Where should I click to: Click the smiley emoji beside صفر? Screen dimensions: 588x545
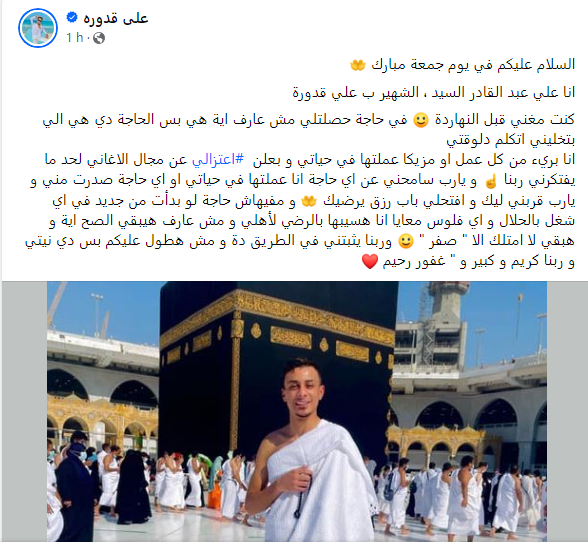(x=406, y=242)
